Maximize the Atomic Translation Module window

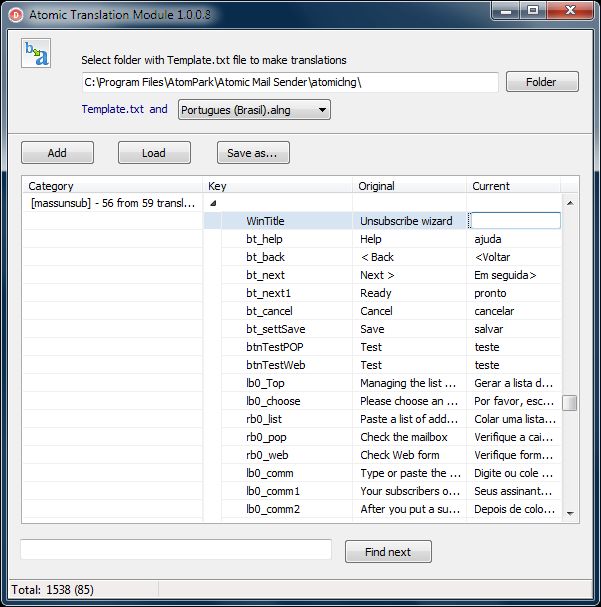point(533,10)
